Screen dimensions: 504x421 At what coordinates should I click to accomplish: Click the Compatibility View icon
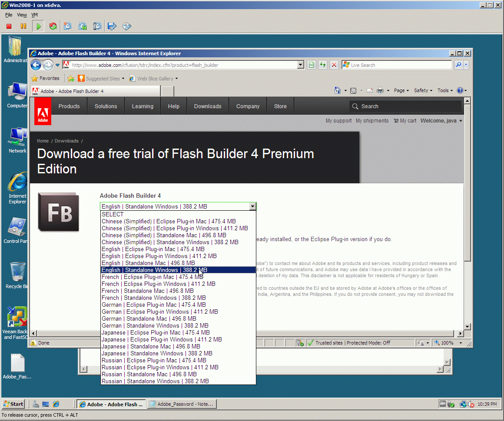312,65
